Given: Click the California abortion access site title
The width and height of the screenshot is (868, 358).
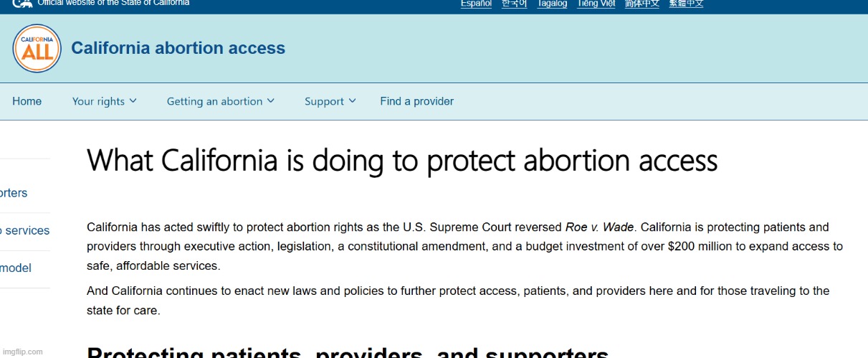Looking at the screenshot, I should click(178, 48).
